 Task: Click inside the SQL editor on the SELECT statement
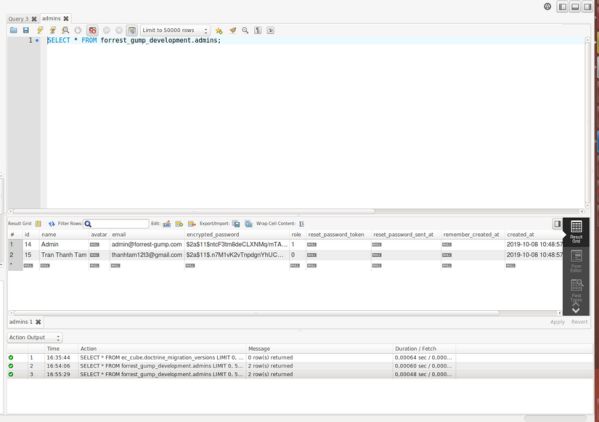134,40
